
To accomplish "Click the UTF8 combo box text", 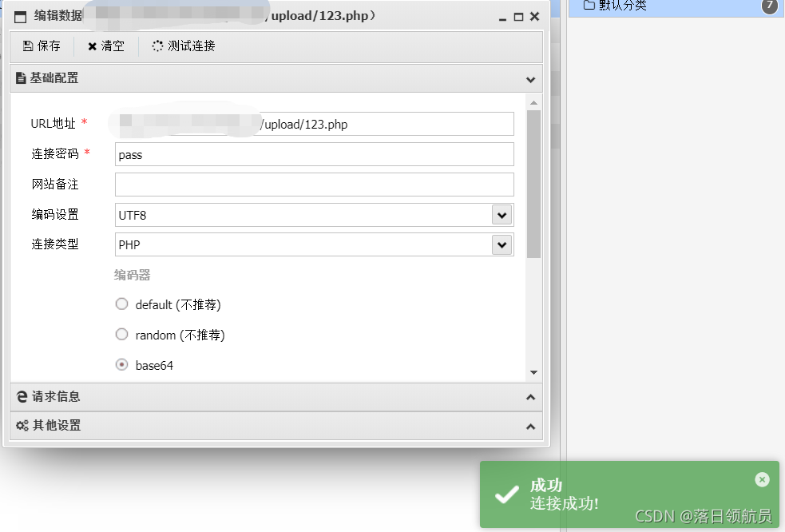I will click(x=133, y=216).
